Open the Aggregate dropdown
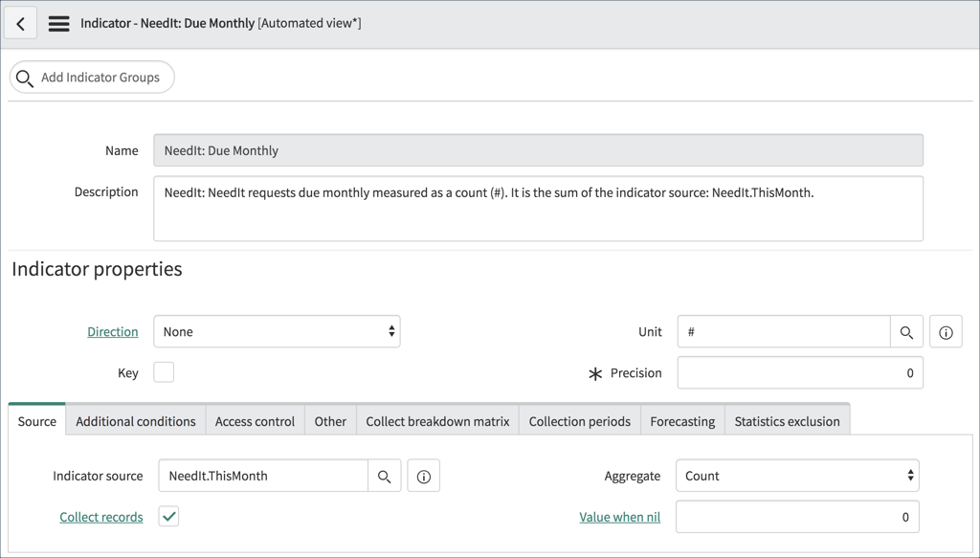The height and width of the screenshot is (558, 980). point(797,476)
